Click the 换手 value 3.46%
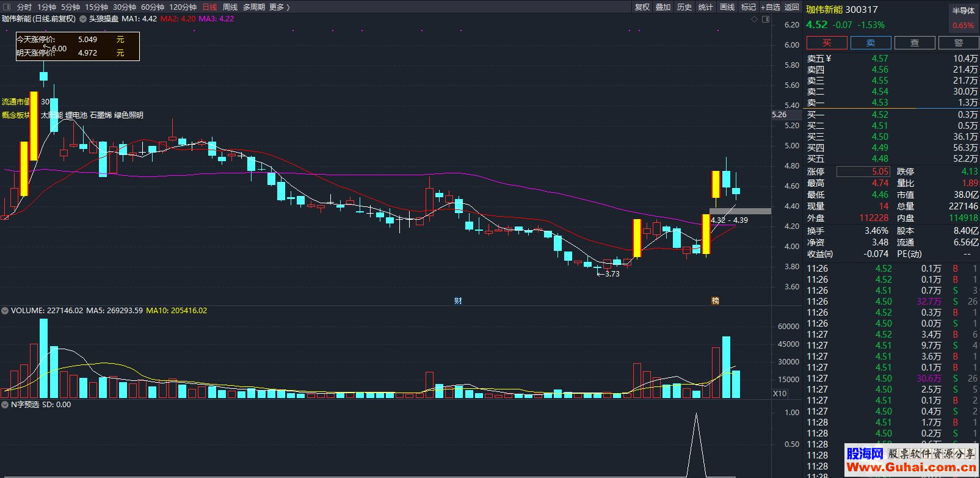 coord(876,231)
